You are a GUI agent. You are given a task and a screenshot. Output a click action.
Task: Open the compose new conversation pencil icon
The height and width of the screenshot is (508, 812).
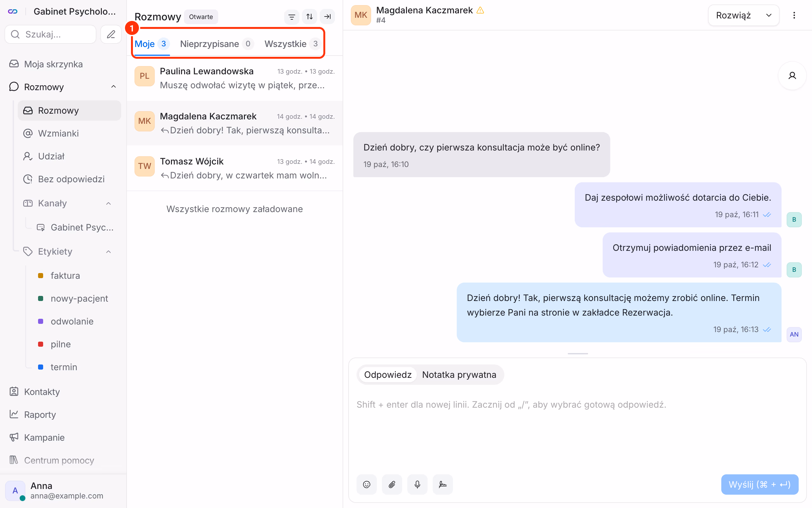click(111, 34)
